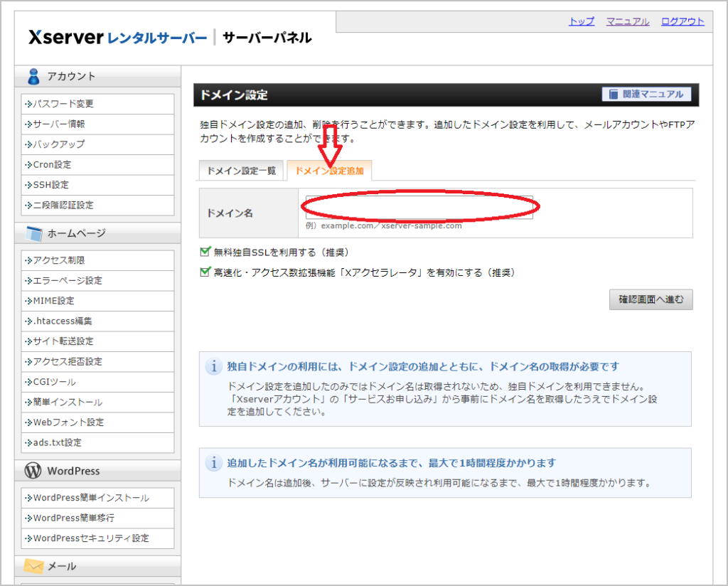Go to the トップ link
728x586 pixels.
click(x=582, y=21)
